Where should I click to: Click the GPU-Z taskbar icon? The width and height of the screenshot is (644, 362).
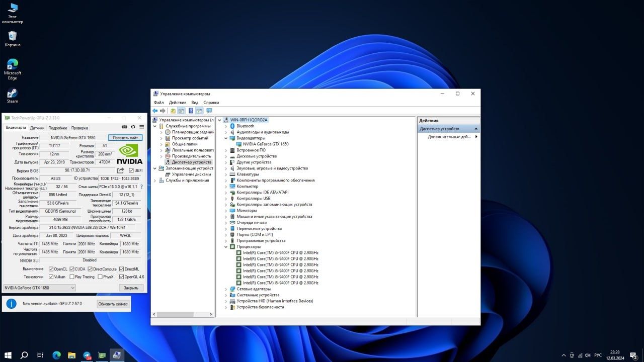pos(102,355)
